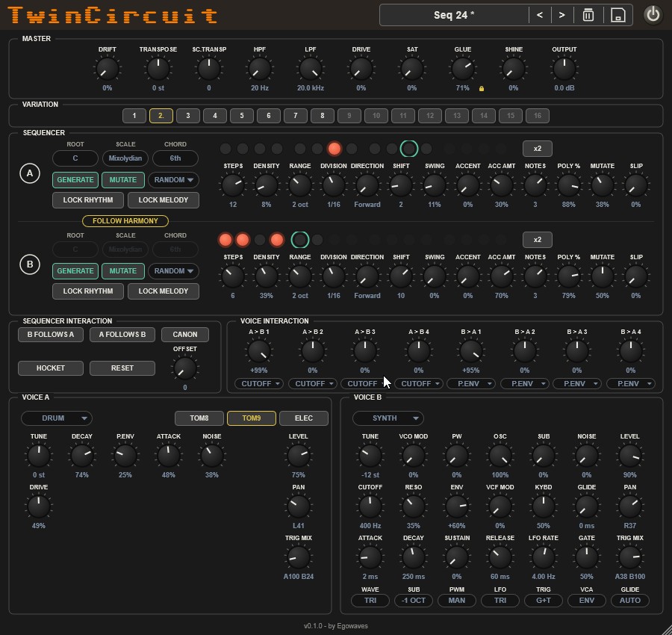672x635 pixels.
Task: Click Sequencer A STEPS knob
Action: coord(233,185)
